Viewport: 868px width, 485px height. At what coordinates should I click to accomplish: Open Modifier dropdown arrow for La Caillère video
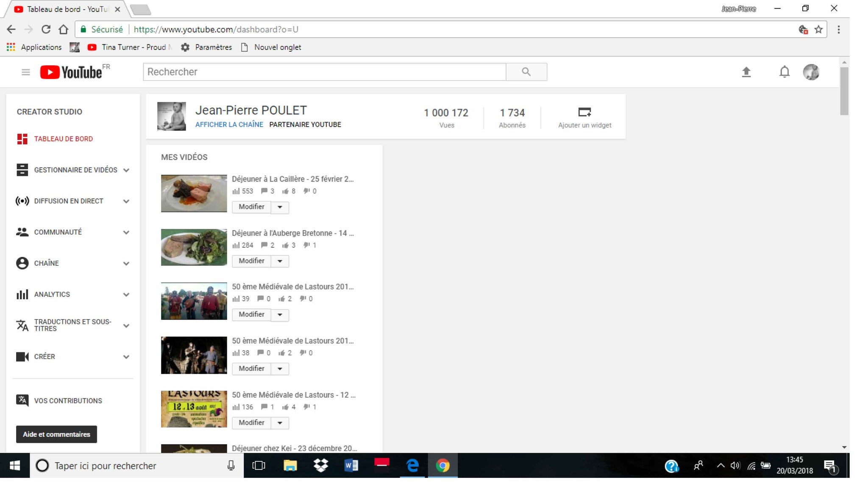pos(280,207)
